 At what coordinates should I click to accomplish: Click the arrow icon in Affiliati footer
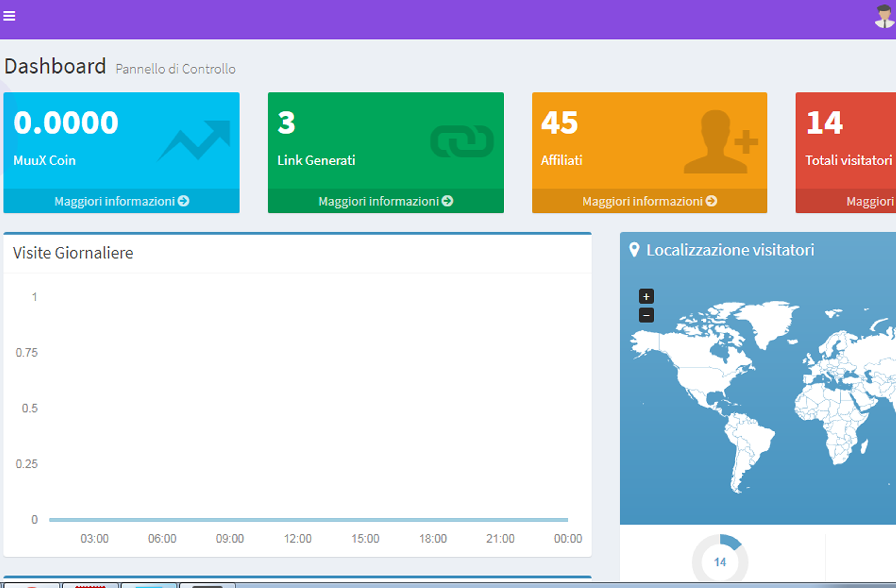(x=711, y=201)
